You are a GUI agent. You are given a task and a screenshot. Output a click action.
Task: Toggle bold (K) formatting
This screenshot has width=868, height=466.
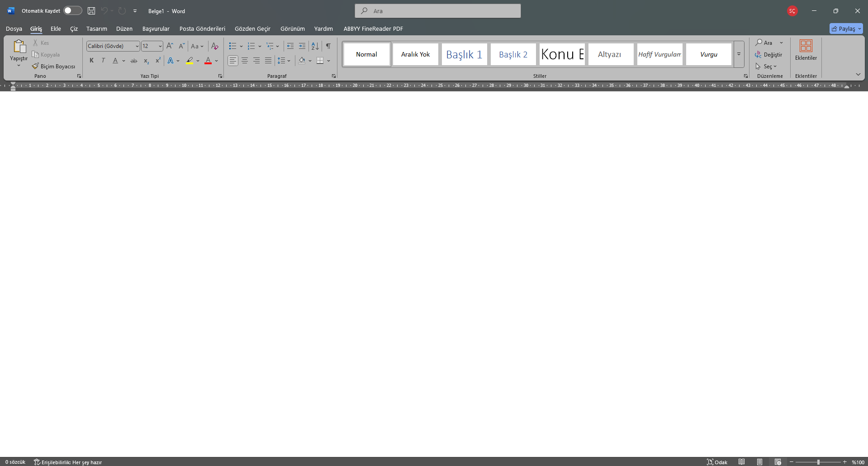pyautogui.click(x=91, y=61)
